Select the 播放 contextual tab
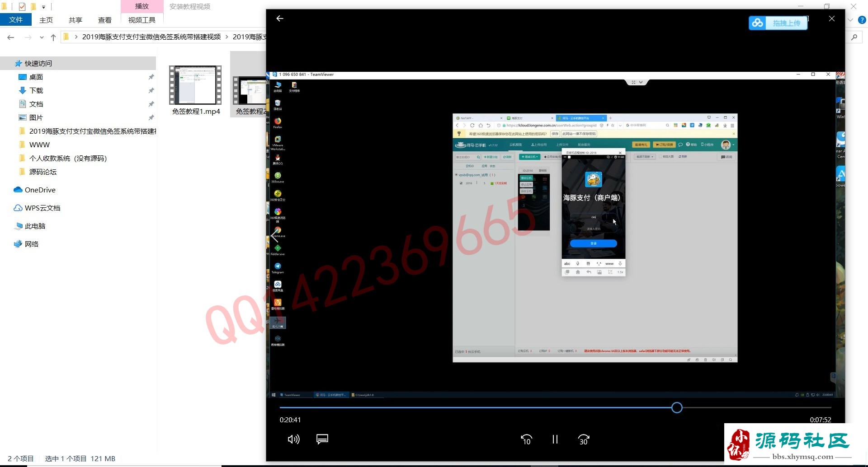The width and height of the screenshot is (868, 467). [142, 6]
